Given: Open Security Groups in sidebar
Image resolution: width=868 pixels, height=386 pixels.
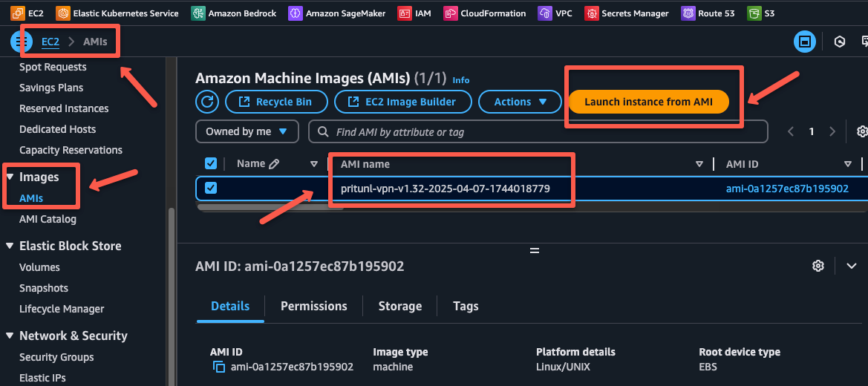Looking at the screenshot, I should (x=56, y=357).
